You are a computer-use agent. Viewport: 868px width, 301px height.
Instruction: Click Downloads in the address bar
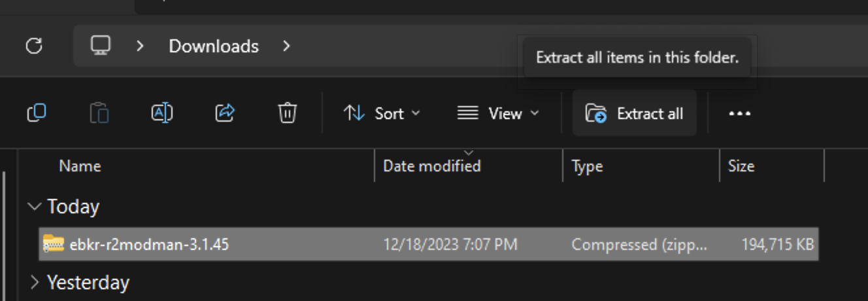[214, 46]
